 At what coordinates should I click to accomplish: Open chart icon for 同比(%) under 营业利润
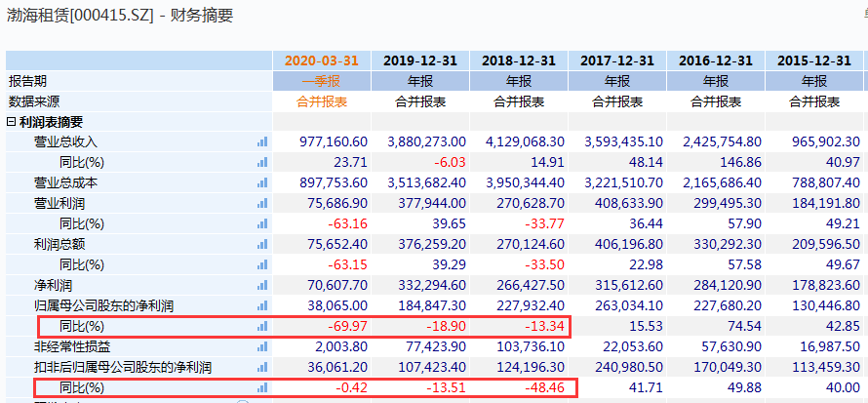(262, 223)
